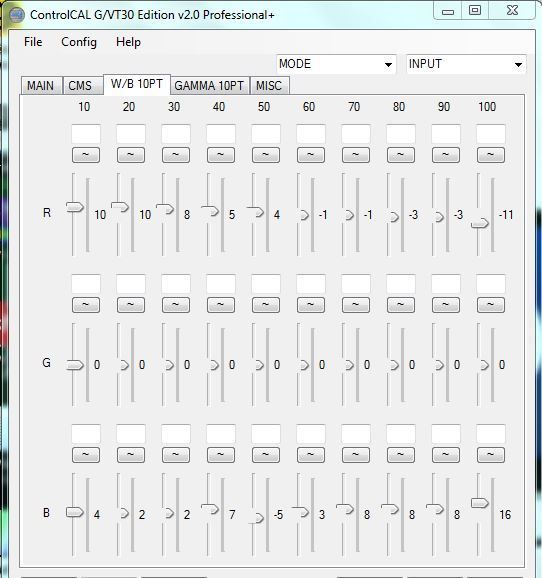Click the G slider thumb at 100 IRE
Viewport: 542px width, 578px height.
click(x=484, y=365)
